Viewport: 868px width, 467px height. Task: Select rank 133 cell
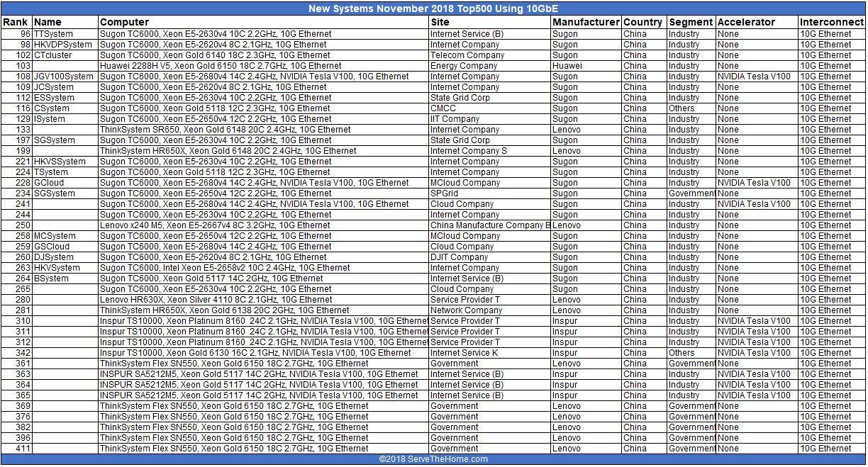click(x=16, y=130)
